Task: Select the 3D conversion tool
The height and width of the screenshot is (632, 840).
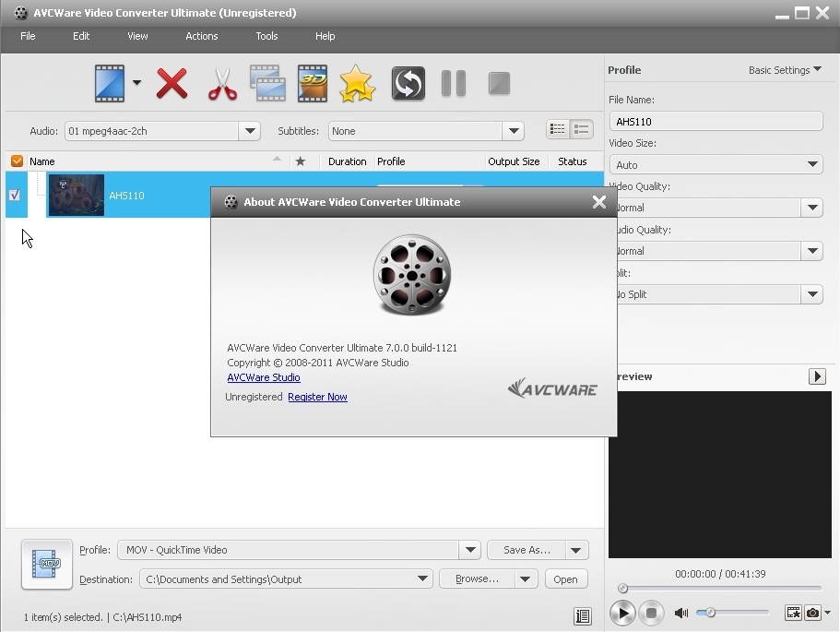Action: (312, 83)
